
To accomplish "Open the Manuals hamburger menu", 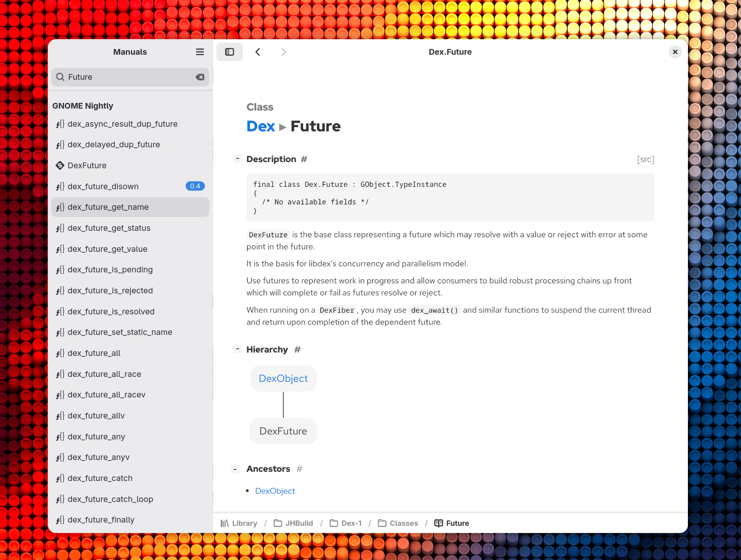I will (200, 52).
